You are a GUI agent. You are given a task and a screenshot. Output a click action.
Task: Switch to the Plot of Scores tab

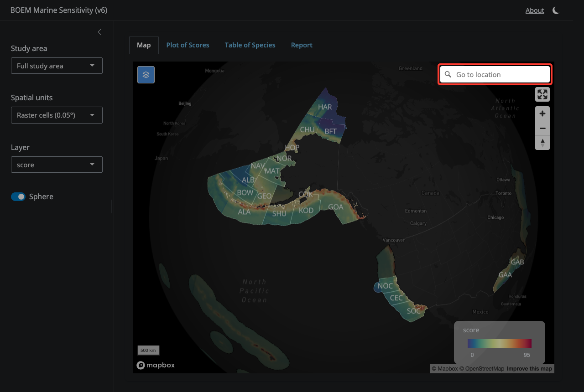click(x=188, y=45)
